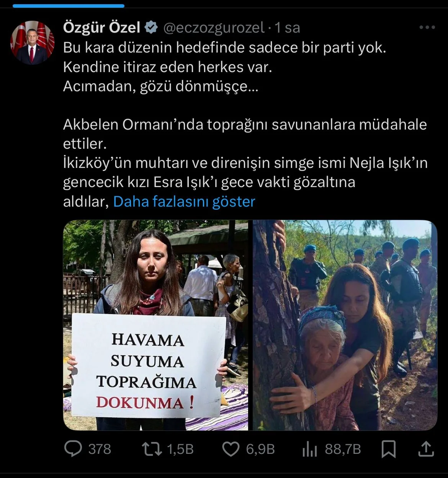Bookmark this tweet
This screenshot has height=478, width=448.
(x=389, y=449)
